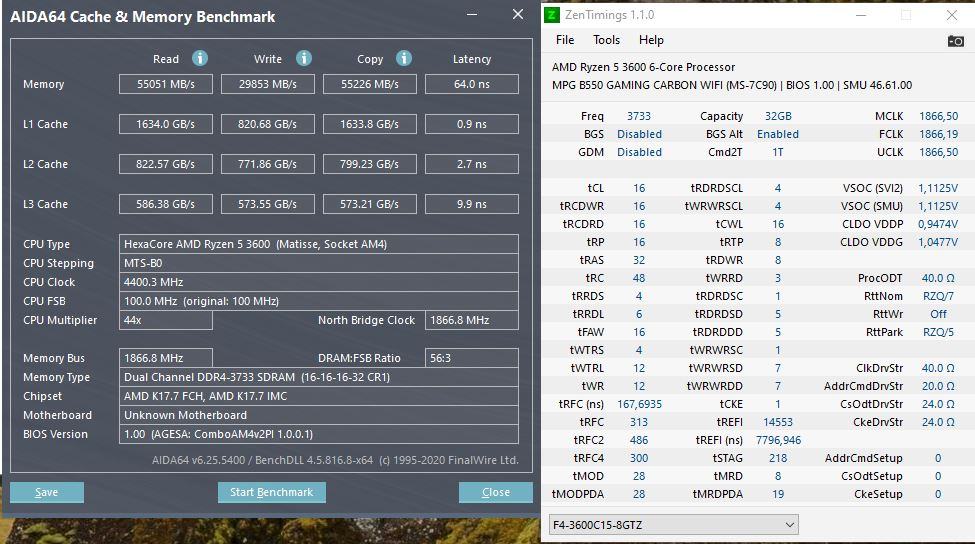Click L2 Cache latency 2.7 ns
This screenshot has width=975, height=544.
(x=472, y=164)
